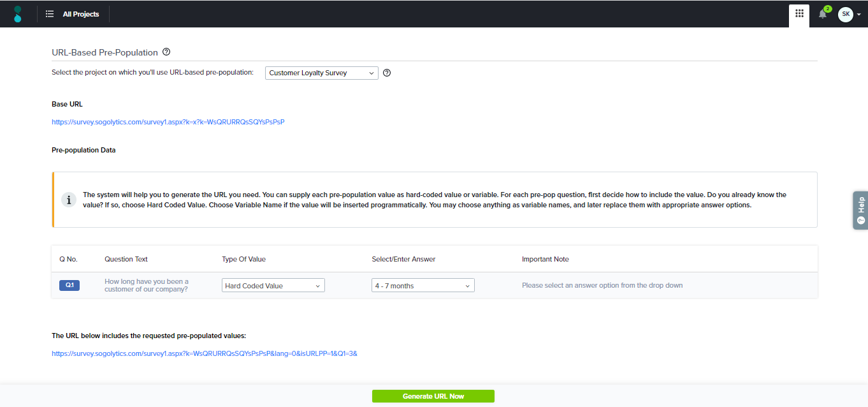Open the Base URL survey link

click(x=168, y=122)
